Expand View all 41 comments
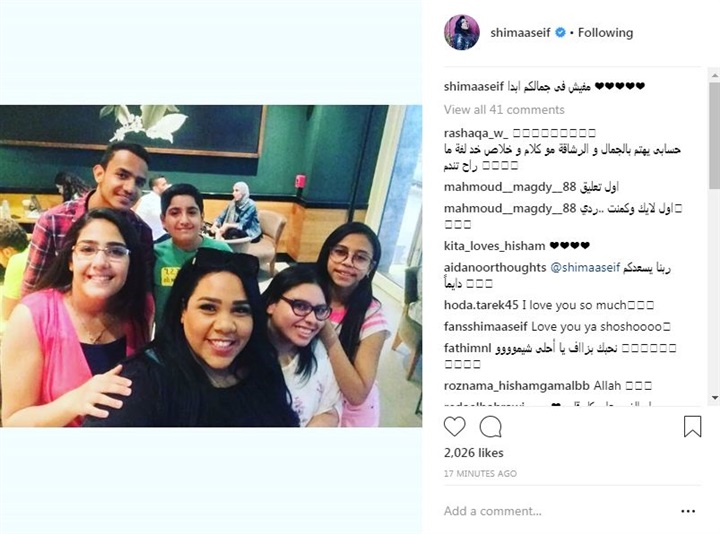 (504, 110)
